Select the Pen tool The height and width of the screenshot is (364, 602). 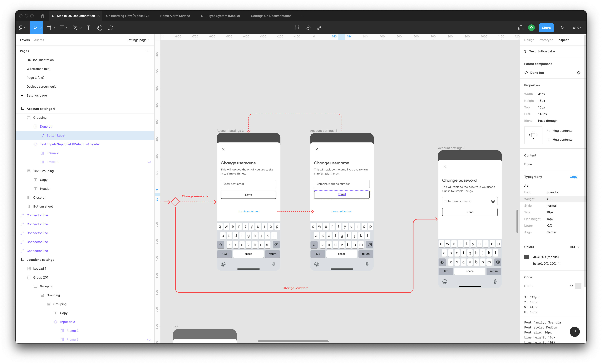click(76, 28)
